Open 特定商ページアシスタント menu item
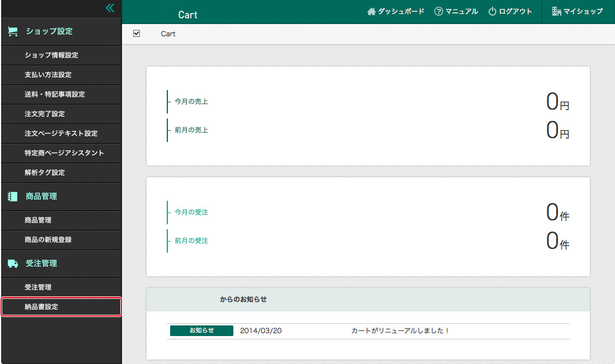The height and width of the screenshot is (364, 615). click(62, 153)
